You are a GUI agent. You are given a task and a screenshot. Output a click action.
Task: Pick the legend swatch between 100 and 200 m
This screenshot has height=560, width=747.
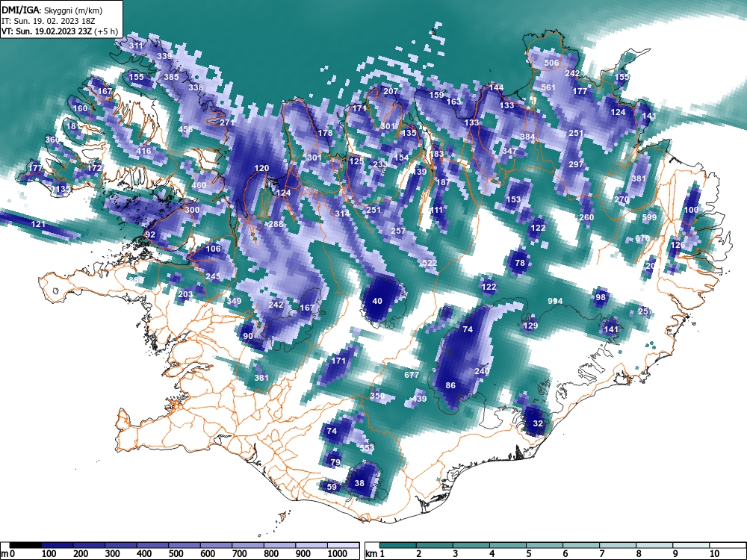tap(58, 545)
